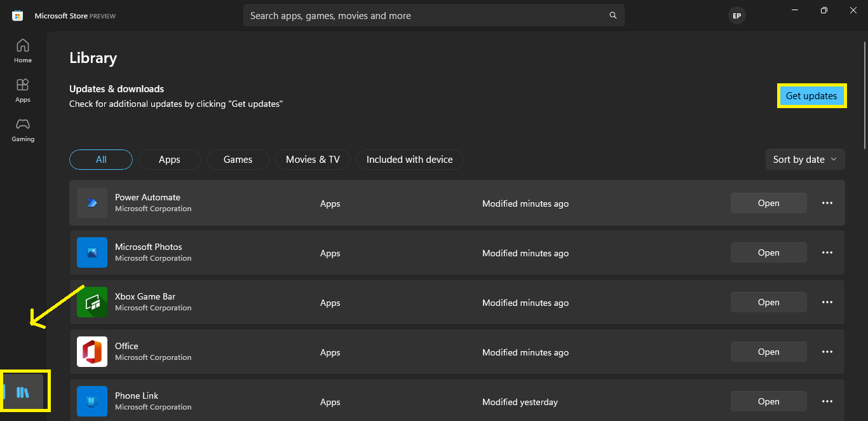Select the Movies & TV filter tab
Viewport: 868px width, 421px height.
313,159
